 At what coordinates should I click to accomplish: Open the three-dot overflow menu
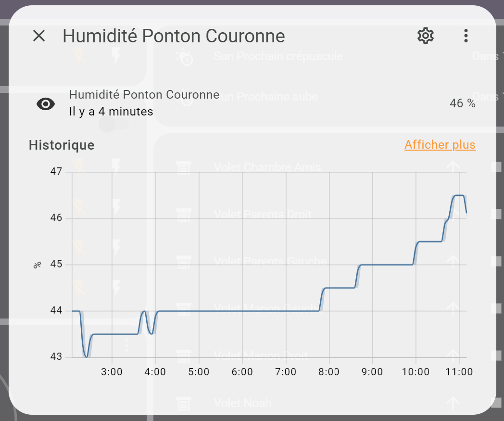466,36
